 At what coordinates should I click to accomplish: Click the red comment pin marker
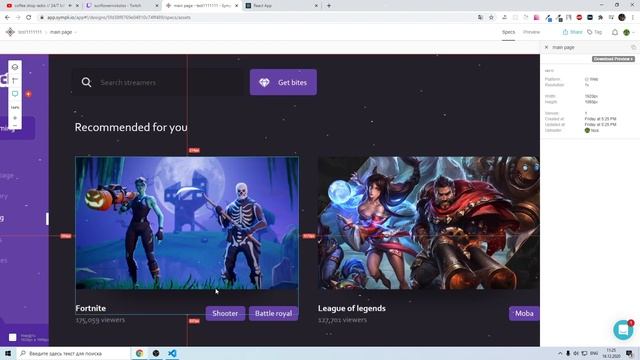(28, 94)
